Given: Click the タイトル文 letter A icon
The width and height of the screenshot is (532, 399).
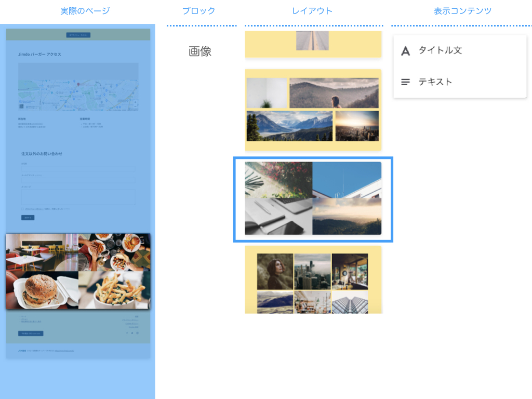Looking at the screenshot, I should click(x=405, y=51).
